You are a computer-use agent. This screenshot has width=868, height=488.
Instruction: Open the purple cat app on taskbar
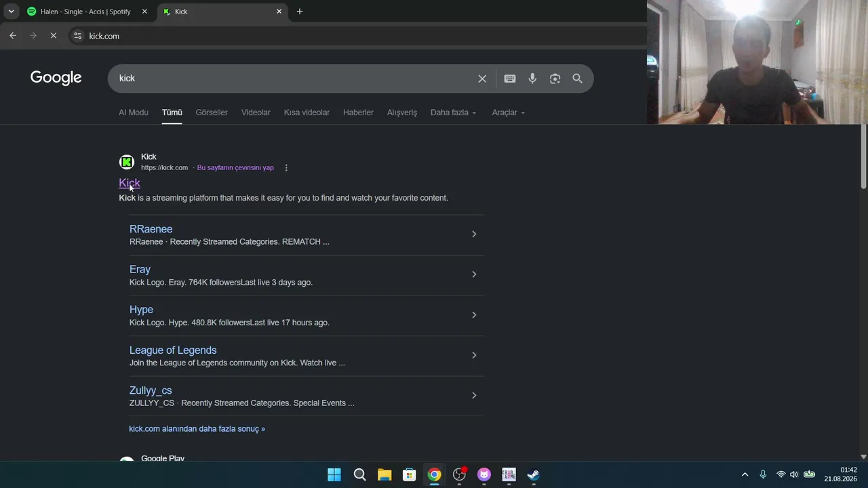click(x=484, y=474)
